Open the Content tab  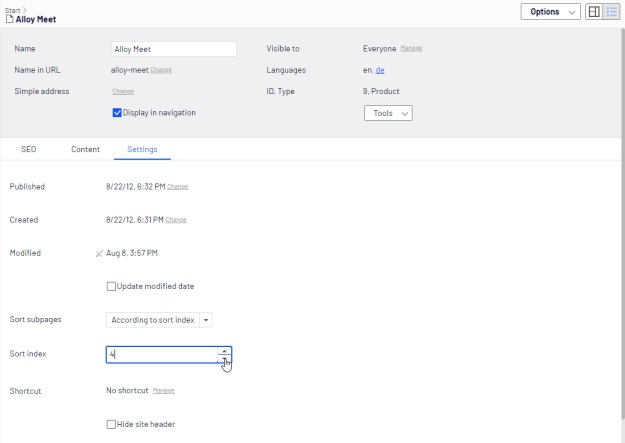[x=85, y=149]
